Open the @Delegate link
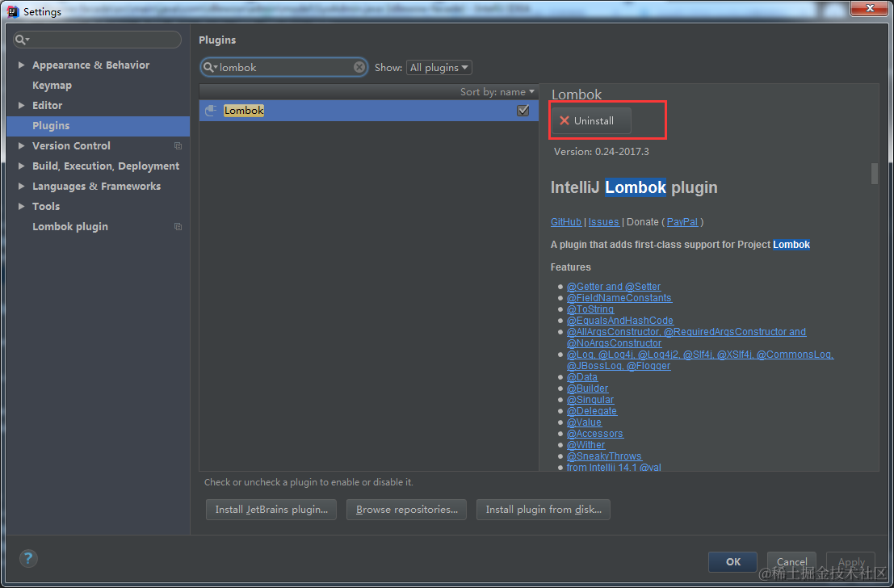 click(x=592, y=411)
